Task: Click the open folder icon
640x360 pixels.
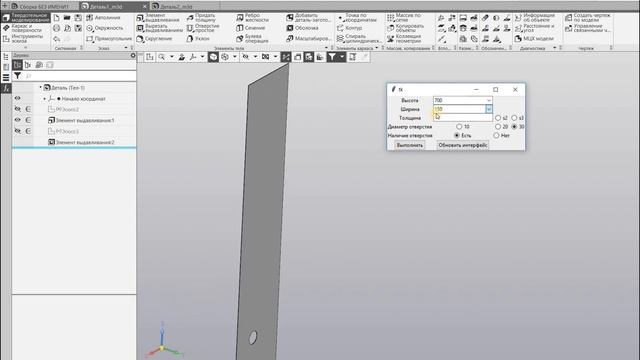Action: (x=67, y=18)
